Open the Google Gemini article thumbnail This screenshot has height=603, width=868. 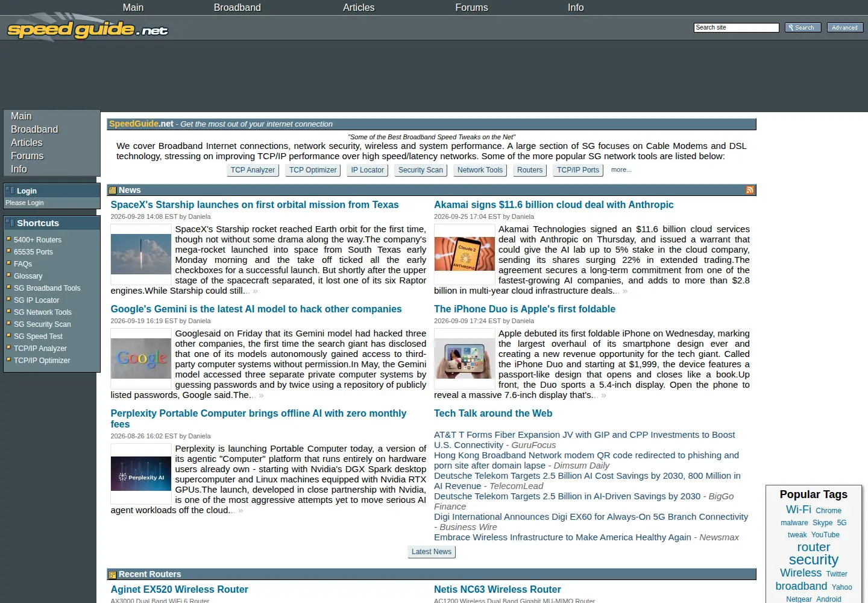141,359
